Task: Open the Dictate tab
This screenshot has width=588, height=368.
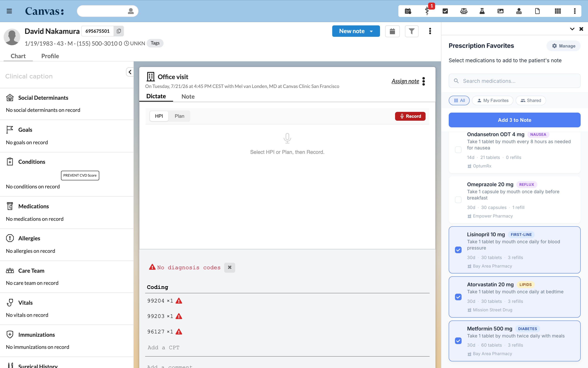Action: [156, 96]
